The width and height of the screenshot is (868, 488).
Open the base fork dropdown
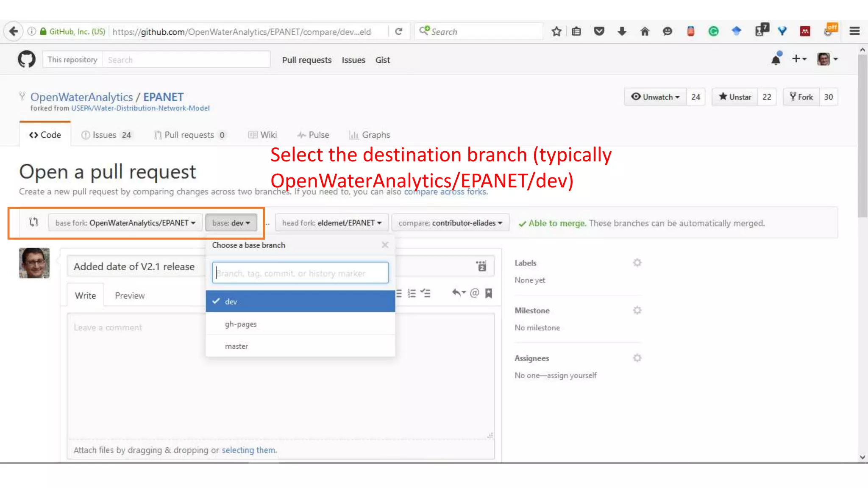pyautogui.click(x=125, y=223)
